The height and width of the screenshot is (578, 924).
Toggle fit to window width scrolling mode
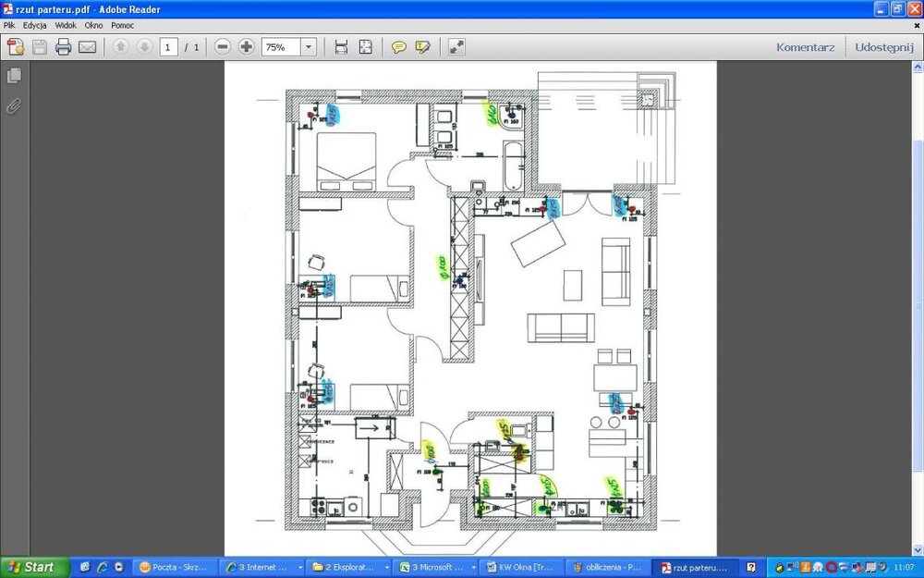pyautogui.click(x=341, y=47)
